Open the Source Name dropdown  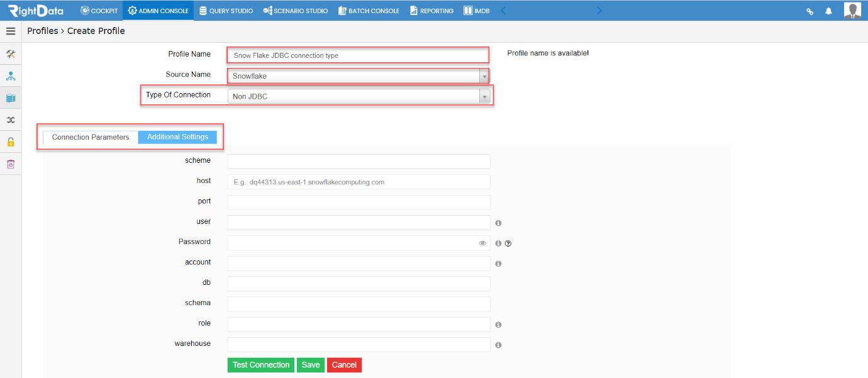[x=483, y=76]
